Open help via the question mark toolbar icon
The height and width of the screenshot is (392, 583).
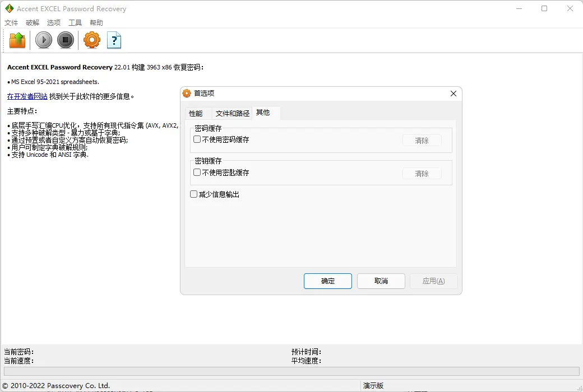(114, 40)
